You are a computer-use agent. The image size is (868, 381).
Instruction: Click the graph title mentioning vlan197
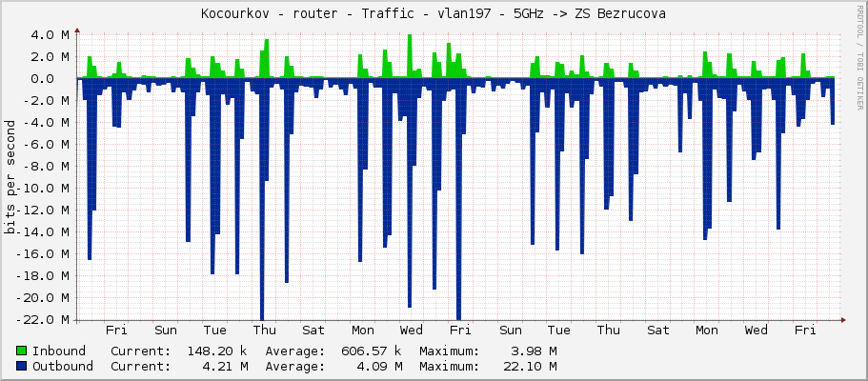click(434, 14)
